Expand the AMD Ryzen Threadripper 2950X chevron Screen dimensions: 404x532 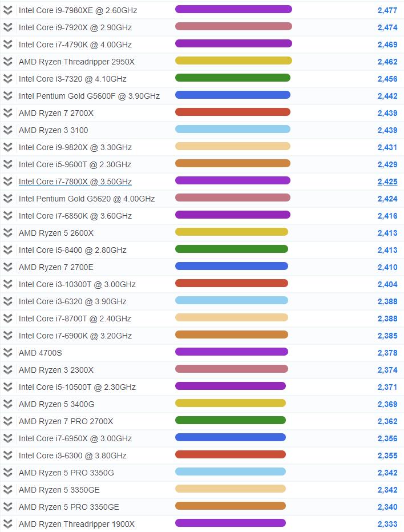[x=8, y=62]
